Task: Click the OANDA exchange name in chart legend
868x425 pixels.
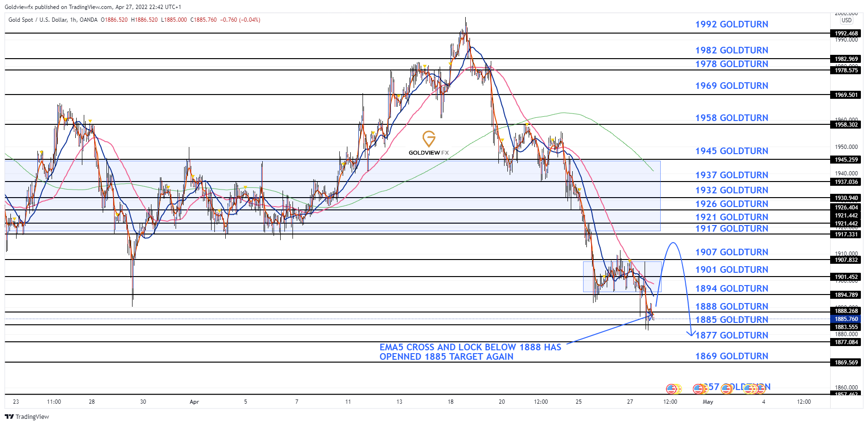Action: coord(89,20)
